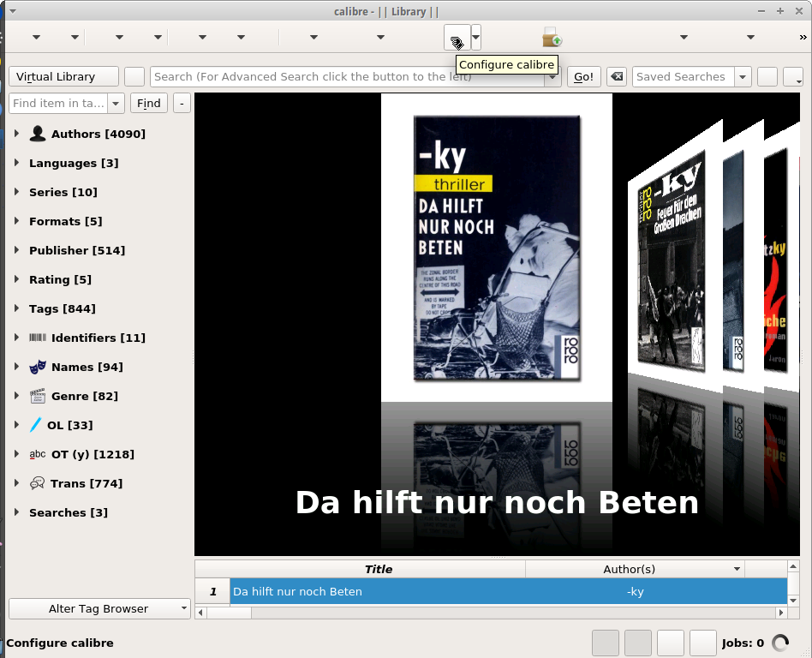Viewport: 812px width, 658px height.
Task: Click the Trans speech bubbles icon
Action: pyautogui.click(x=37, y=483)
